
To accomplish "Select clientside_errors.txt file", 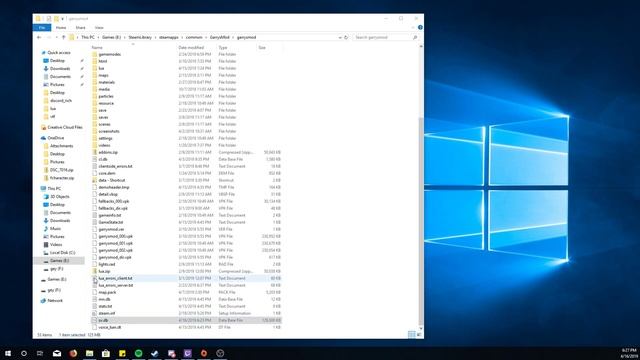I will click(115, 166).
